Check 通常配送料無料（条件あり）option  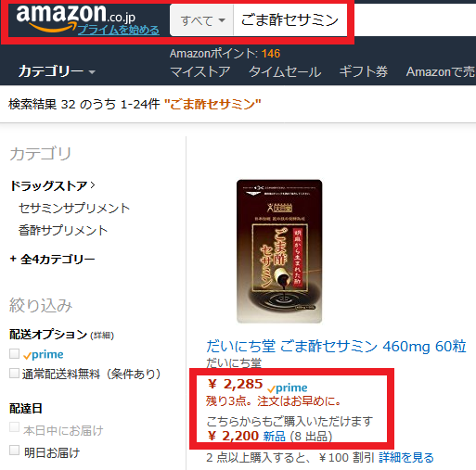tap(14, 374)
